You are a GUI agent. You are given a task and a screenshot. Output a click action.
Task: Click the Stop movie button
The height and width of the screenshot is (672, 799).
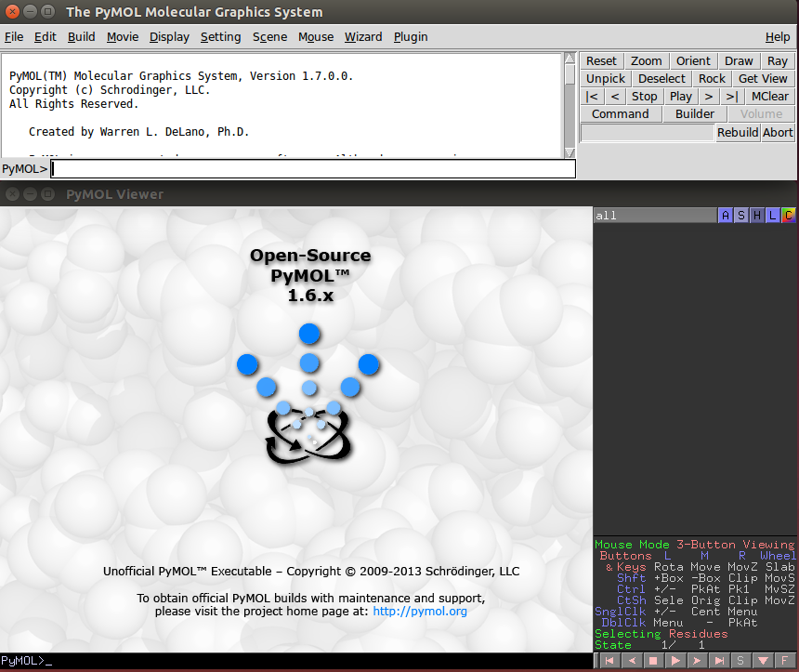[x=645, y=97]
